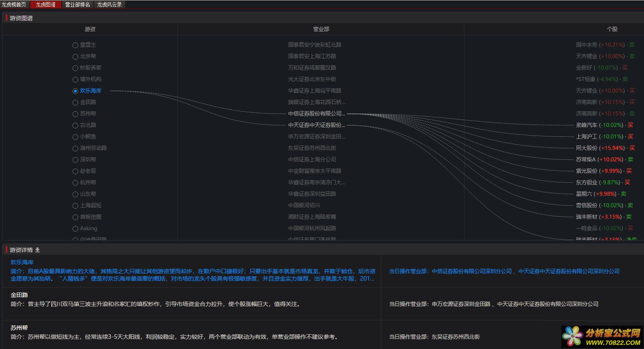Viewport: 644px width, 349px height.
Task: Click 光大证券北京东中街 branch
Action: click(312, 79)
